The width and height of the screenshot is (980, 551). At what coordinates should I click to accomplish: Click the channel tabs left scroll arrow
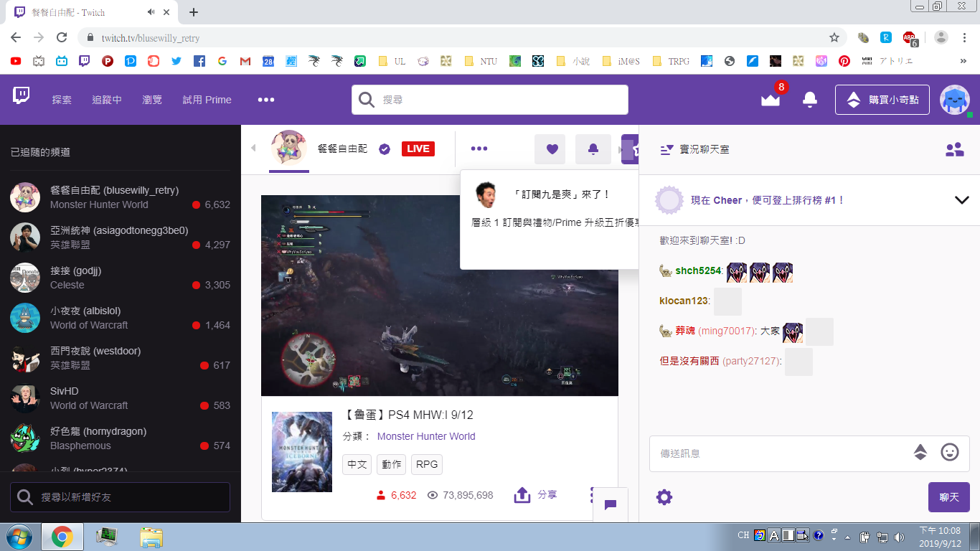point(253,149)
